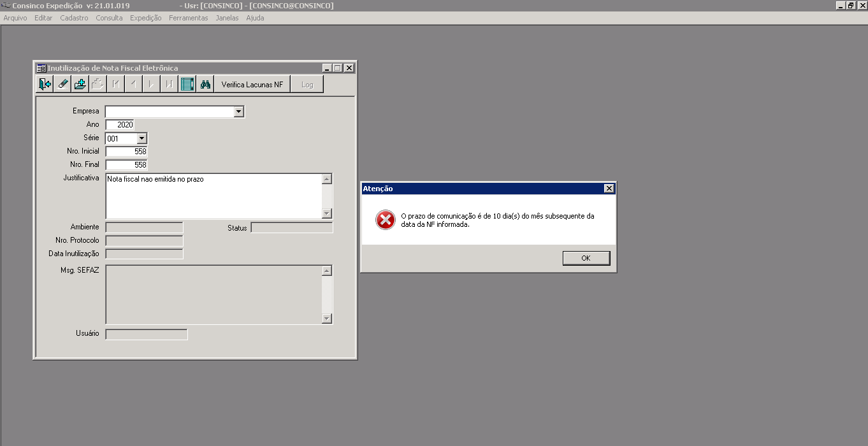Maximize the Inutilização de Nota Fiscal window
Screen dimensions: 868x446
(338, 68)
